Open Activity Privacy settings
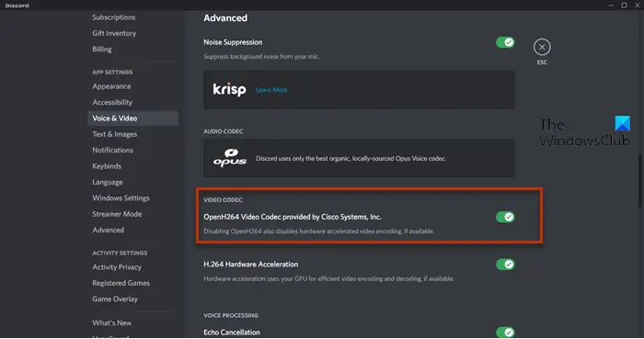Viewport: 644px width, 339px height. [117, 267]
